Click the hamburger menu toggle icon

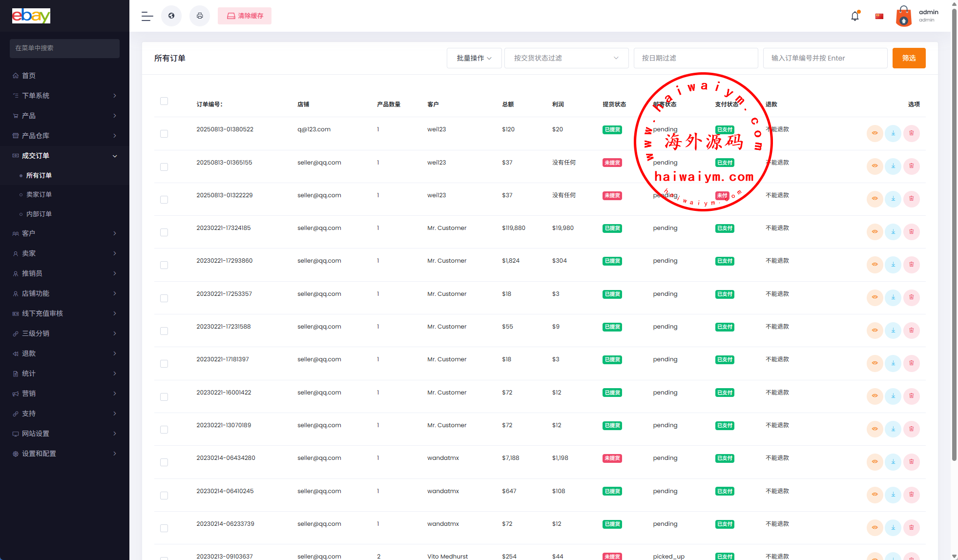pyautogui.click(x=147, y=16)
